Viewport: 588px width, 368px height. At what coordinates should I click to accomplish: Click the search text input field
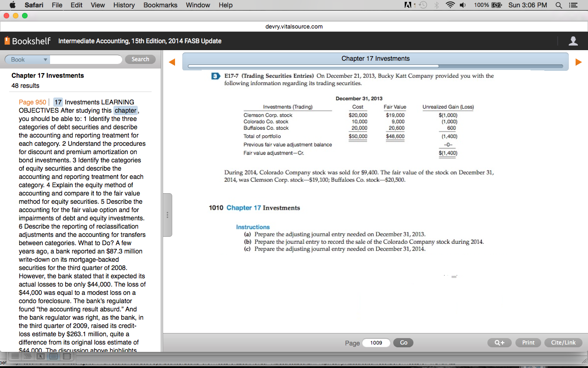pyautogui.click(x=86, y=59)
